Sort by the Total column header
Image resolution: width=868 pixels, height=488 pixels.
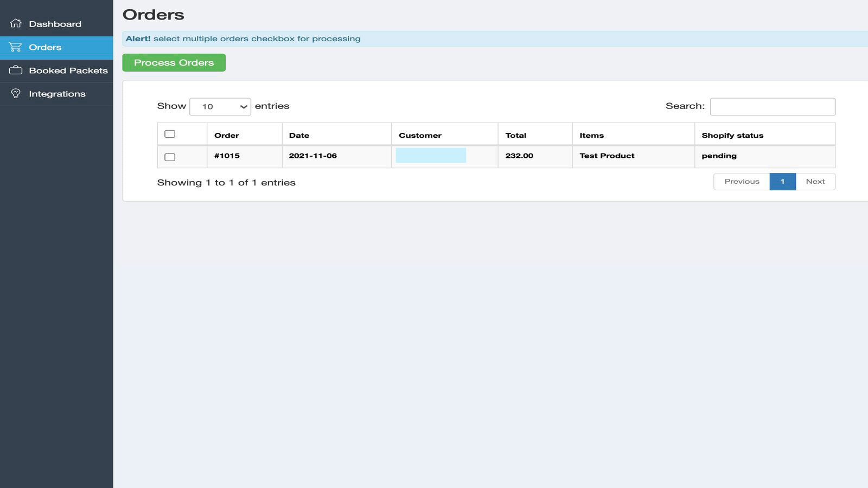tap(515, 136)
